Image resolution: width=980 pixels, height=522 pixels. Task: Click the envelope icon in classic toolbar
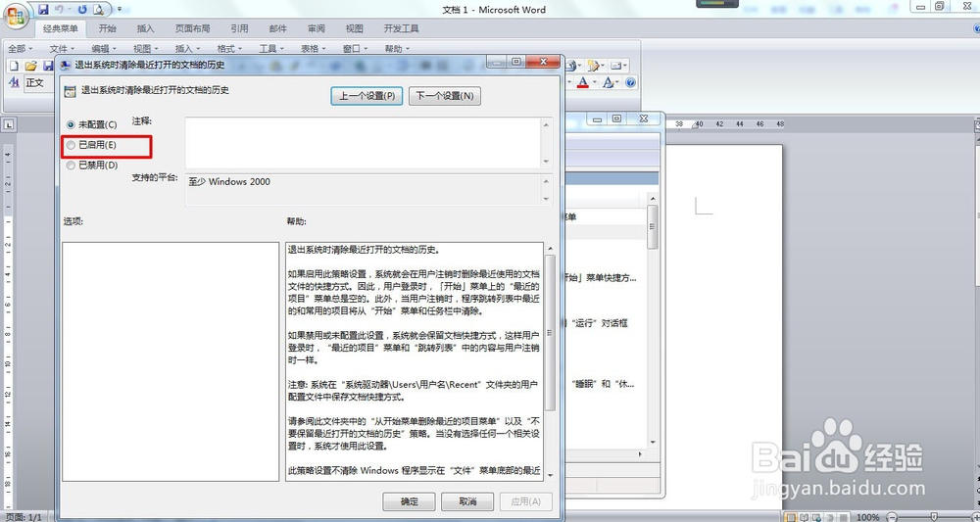(x=615, y=66)
